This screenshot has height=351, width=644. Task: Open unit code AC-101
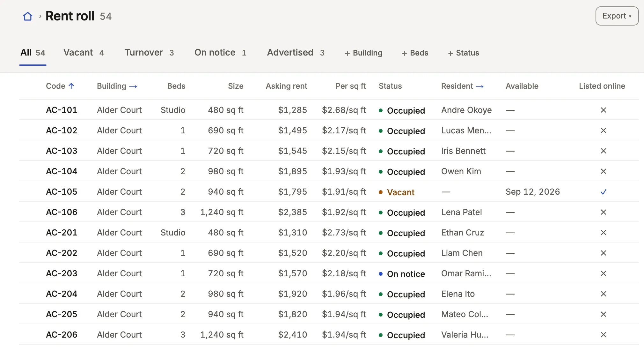click(62, 110)
